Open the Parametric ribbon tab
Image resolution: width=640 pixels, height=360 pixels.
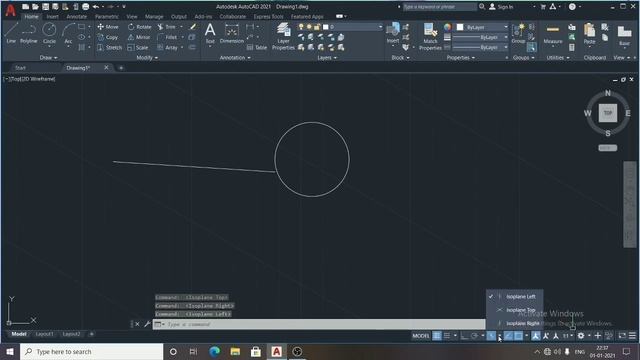pos(107,17)
